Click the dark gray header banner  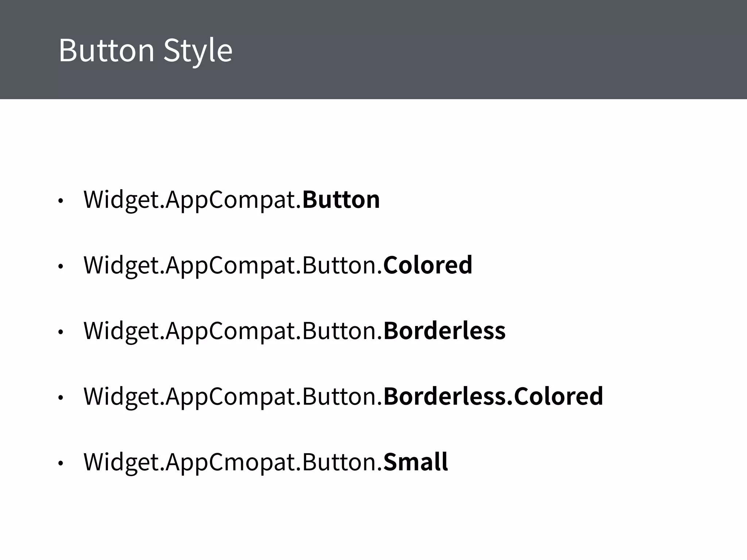click(474, 49)
